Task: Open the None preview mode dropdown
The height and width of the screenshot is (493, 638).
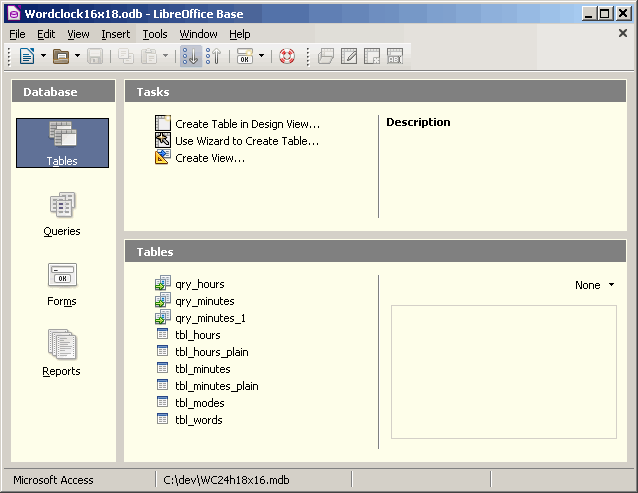Action: click(x=594, y=285)
